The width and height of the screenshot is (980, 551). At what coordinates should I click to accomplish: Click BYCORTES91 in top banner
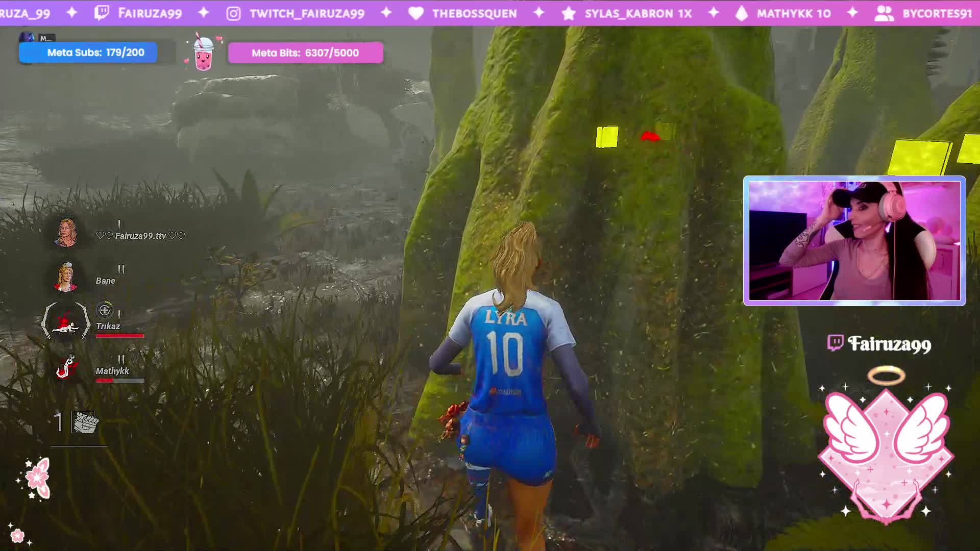pos(937,14)
